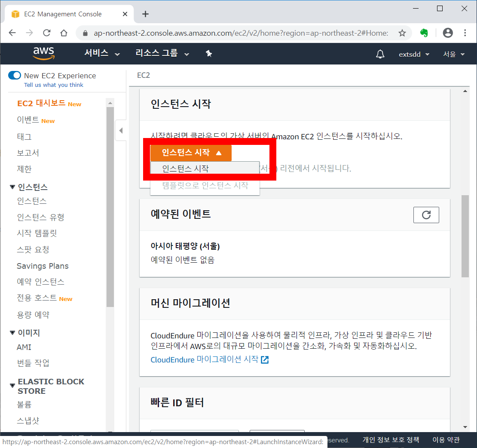
Task: Open AMI in the sidebar
Action: tap(24, 347)
